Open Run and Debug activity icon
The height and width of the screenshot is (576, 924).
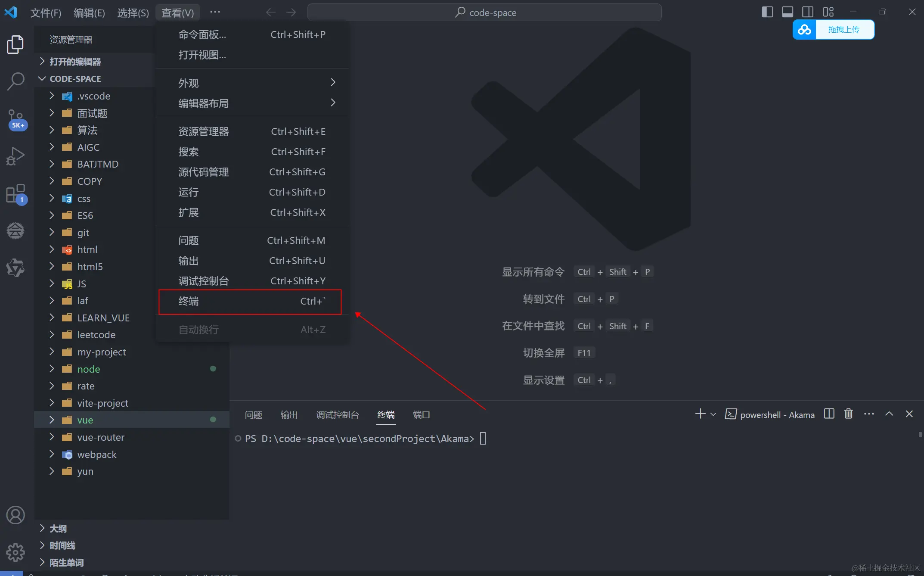click(16, 156)
